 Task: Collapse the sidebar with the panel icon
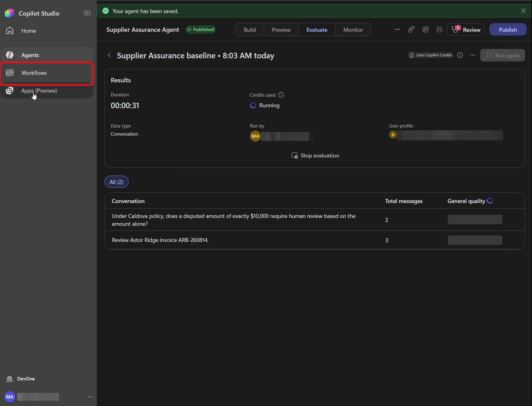click(x=87, y=13)
